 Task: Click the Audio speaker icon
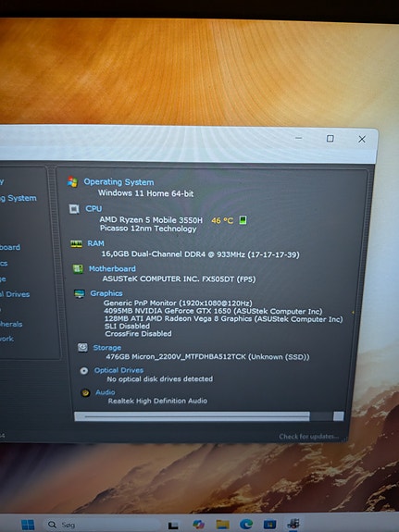coord(85,393)
